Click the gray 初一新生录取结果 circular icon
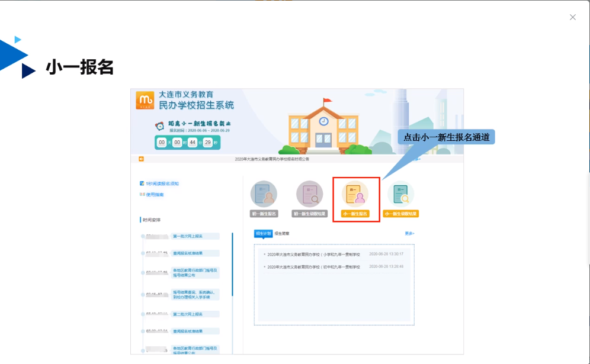590x364 pixels. 309,194
